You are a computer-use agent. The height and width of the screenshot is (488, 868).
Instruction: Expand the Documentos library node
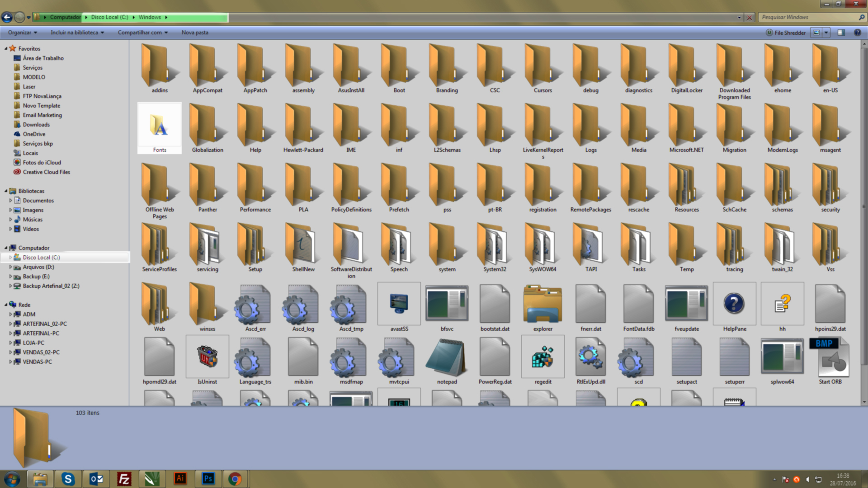click(x=10, y=200)
